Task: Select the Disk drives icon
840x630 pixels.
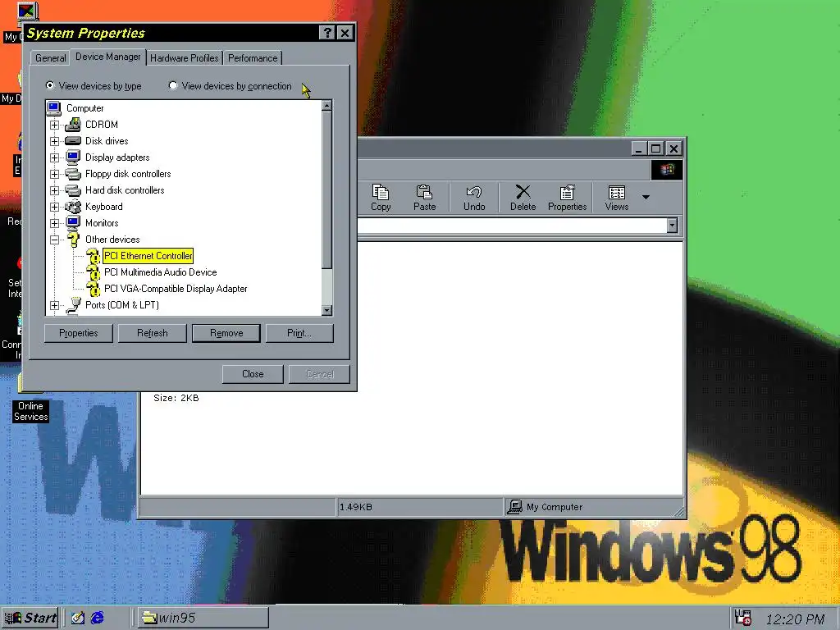Action: [x=73, y=141]
